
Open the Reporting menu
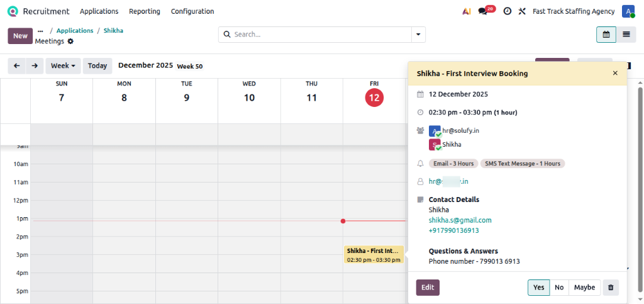click(145, 11)
